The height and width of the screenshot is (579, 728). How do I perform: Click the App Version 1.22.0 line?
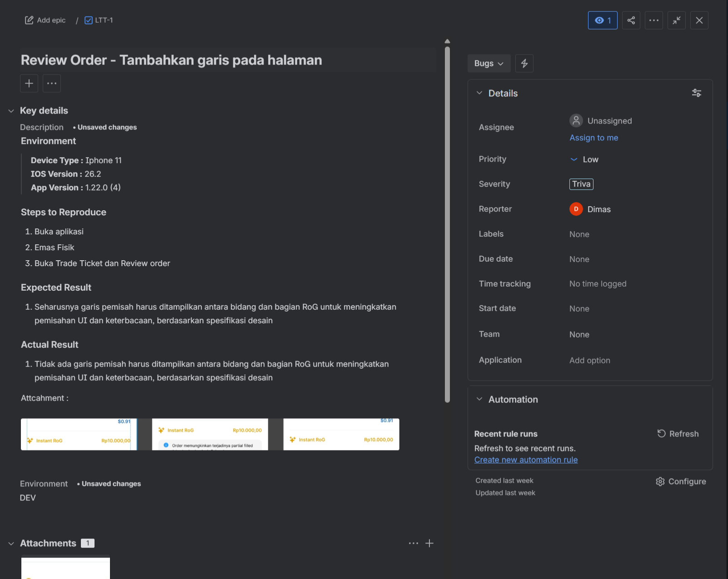[x=76, y=188]
